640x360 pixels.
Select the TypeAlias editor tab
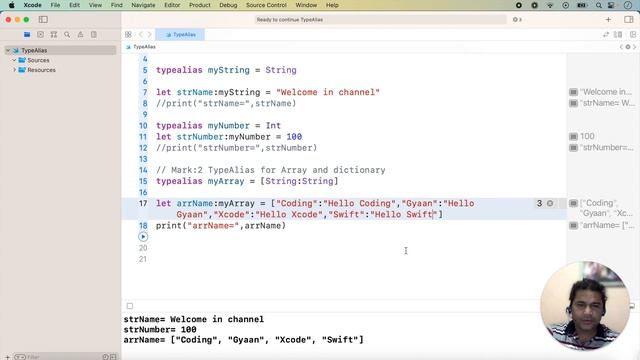tap(180, 35)
